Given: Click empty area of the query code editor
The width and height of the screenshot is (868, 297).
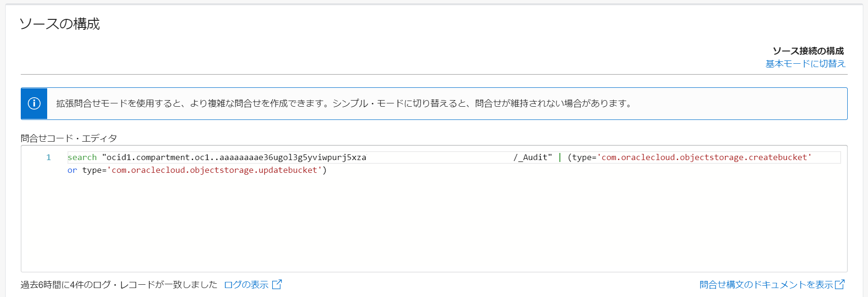Looking at the screenshot, I should (x=425, y=222).
